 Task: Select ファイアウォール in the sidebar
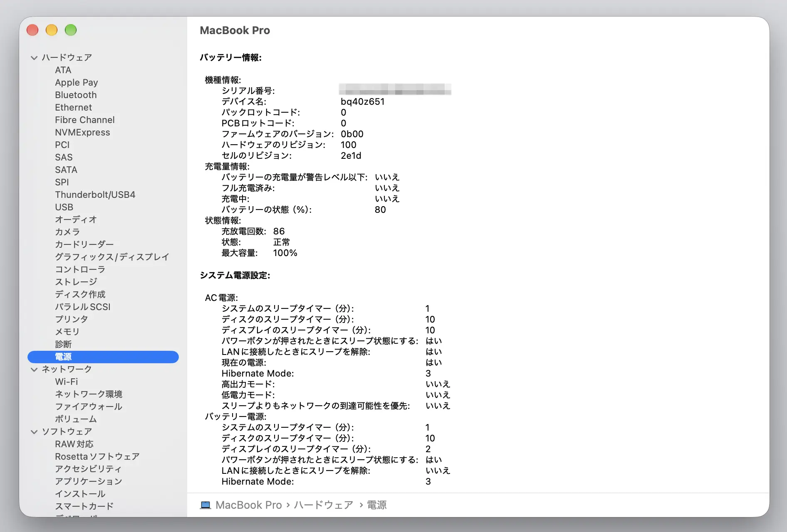point(89,406)
